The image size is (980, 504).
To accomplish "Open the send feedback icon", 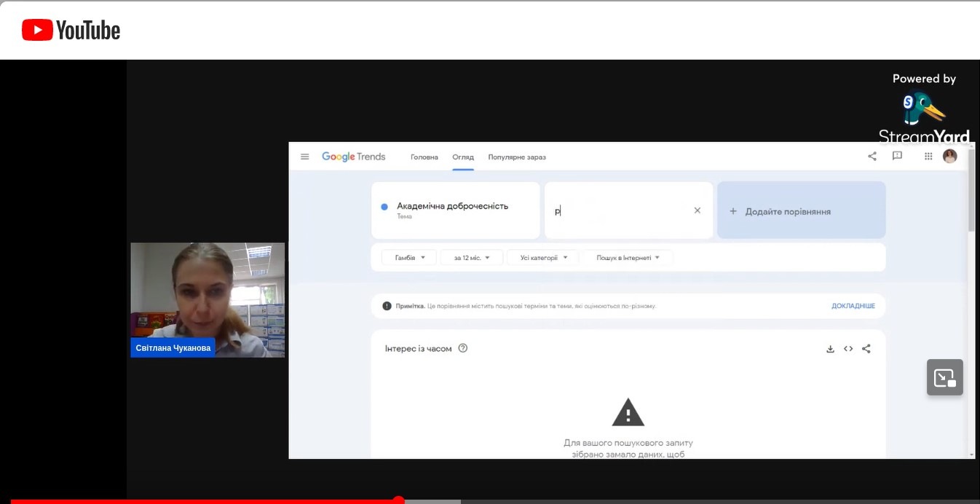I will pos(897,156).
